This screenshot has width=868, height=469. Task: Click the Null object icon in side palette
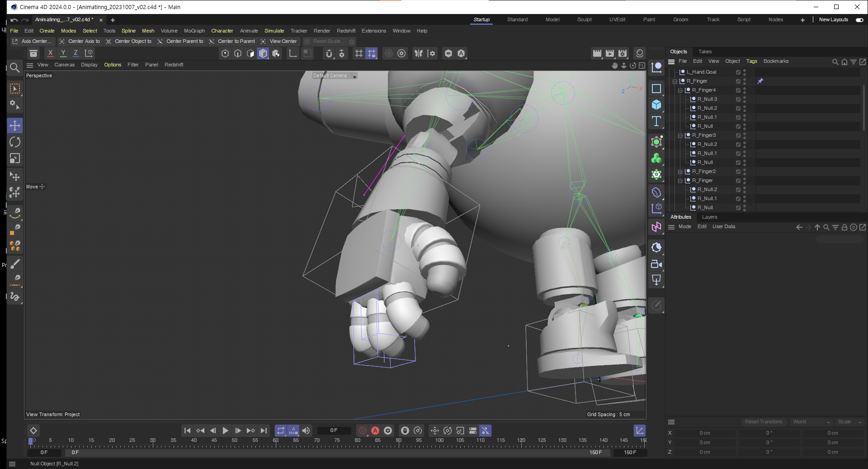[x=656, y=68]
